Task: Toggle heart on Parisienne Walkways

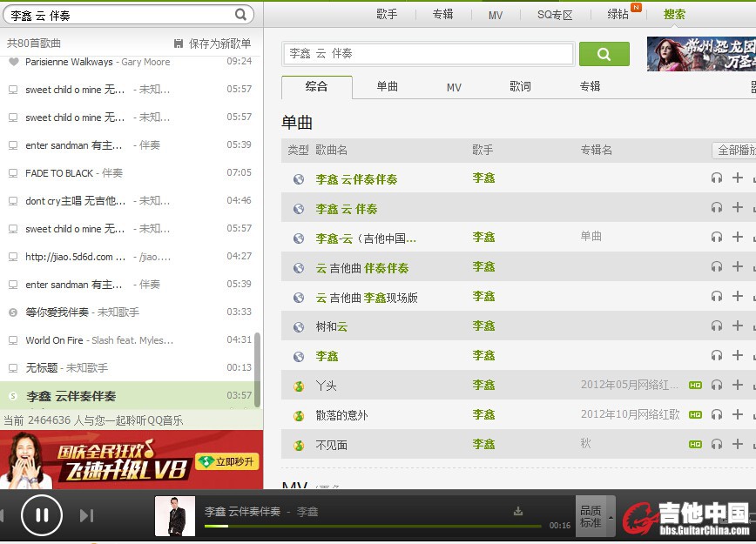Action: [x=13, y=62]
